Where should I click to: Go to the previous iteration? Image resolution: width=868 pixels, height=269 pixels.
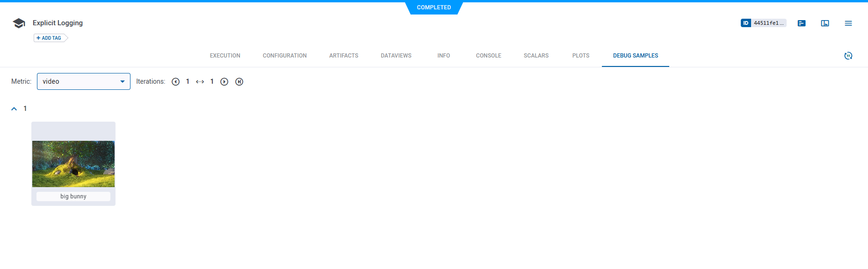175,82
